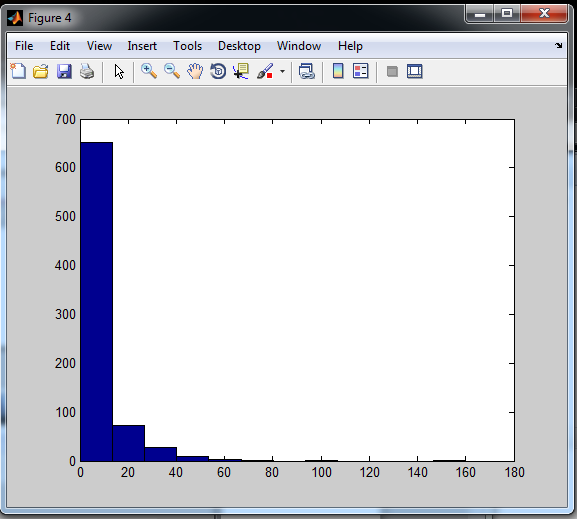The width and height of the screenshot is (577, 519).
Task: Insert a legend with toolbar icon
Action: point(361,71)
